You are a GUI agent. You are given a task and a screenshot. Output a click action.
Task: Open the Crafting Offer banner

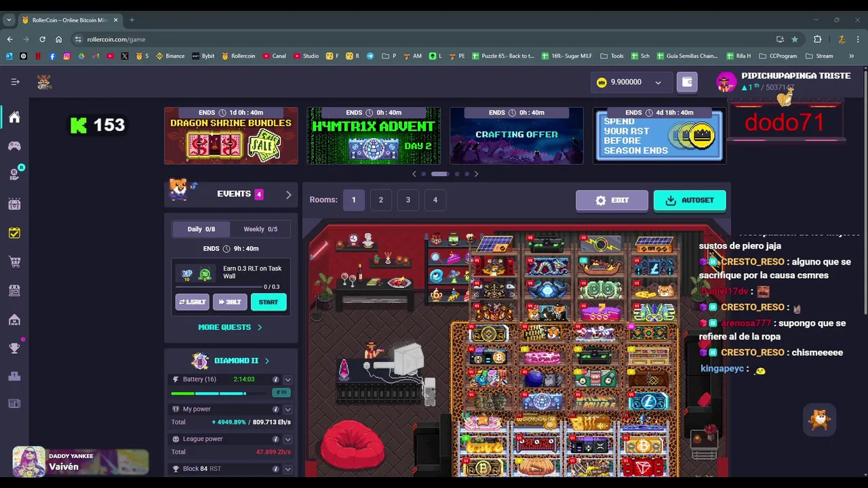[x=517, y=136]
